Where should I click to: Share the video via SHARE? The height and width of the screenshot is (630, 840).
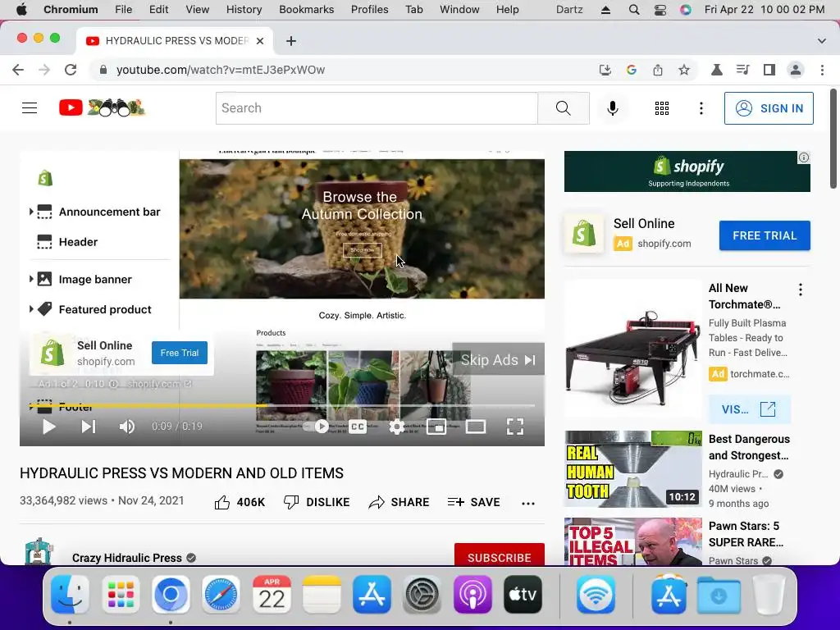(399, 503)
